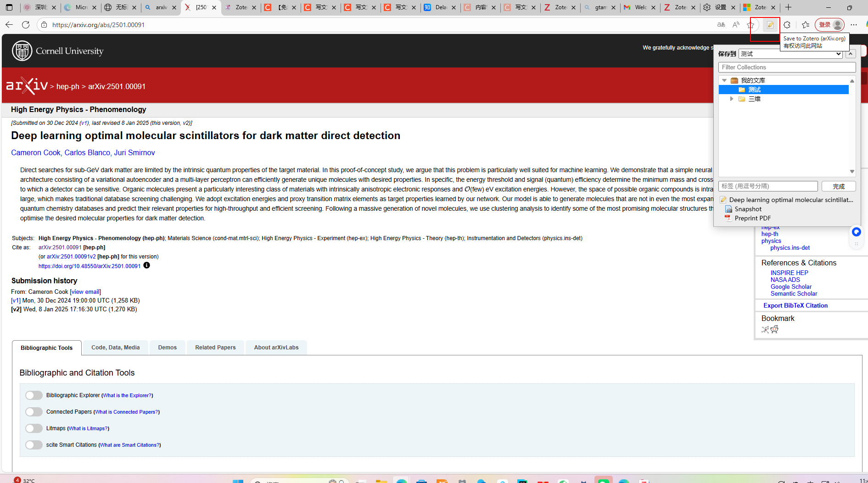The width and height of the screenshot is (868, 483).
Task: Click the view email link
Action: tap(85, 292)
